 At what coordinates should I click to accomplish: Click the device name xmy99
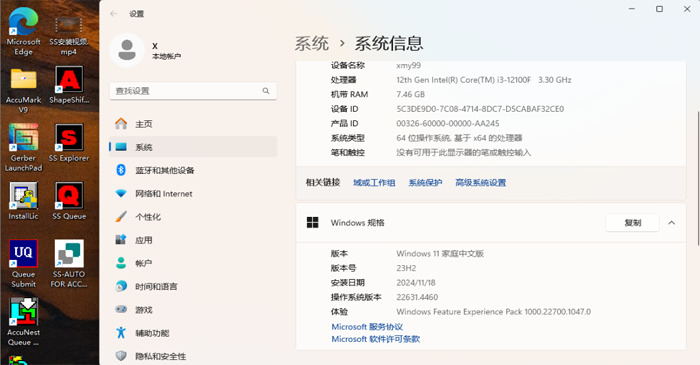tap(408, 66)
